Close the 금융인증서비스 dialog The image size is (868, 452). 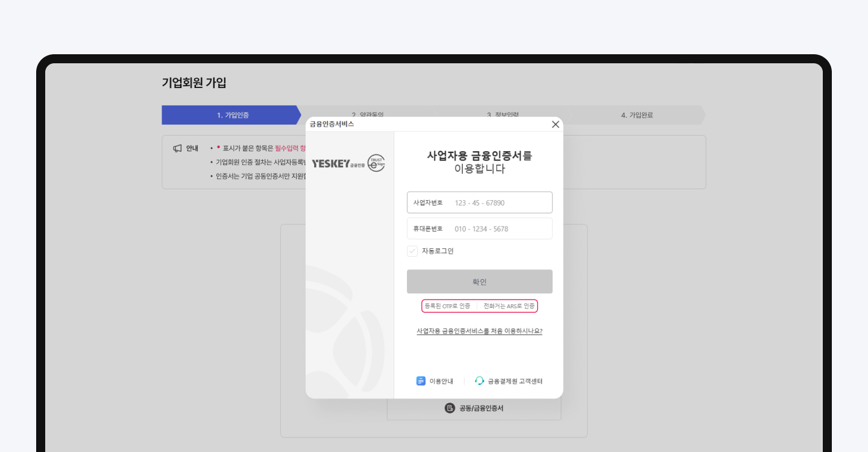point(555,124)
